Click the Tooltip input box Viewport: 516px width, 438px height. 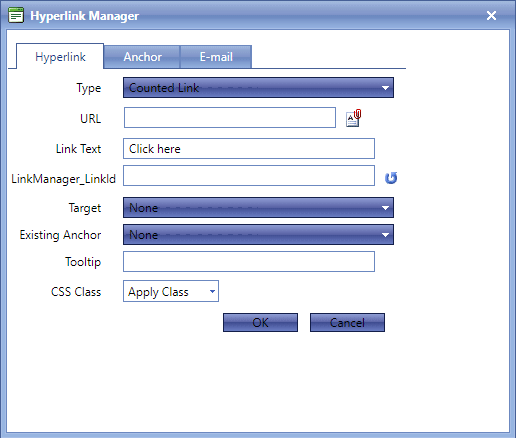point(249,262)
